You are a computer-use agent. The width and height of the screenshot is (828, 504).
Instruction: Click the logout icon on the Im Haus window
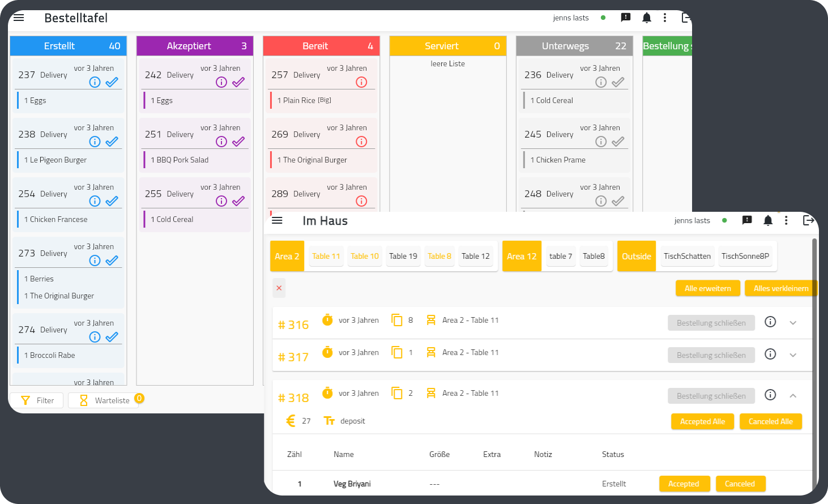pos(809,221)
